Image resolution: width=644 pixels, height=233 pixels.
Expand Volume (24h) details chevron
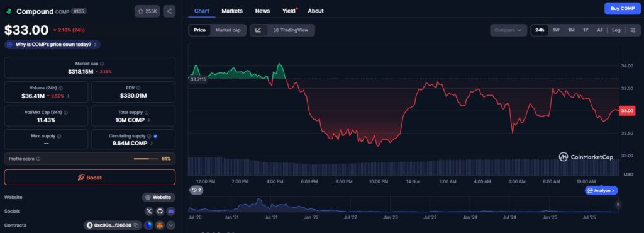point(68,96)
